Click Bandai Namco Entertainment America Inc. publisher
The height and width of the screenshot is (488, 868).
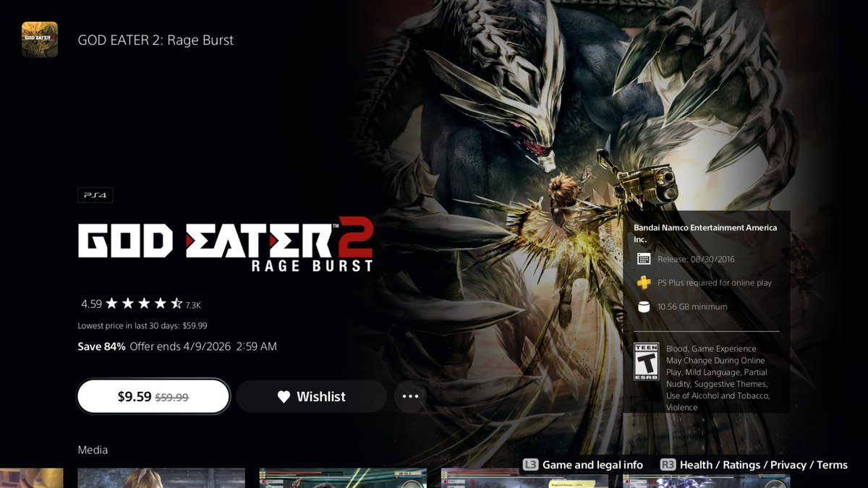tap(705, 233)
